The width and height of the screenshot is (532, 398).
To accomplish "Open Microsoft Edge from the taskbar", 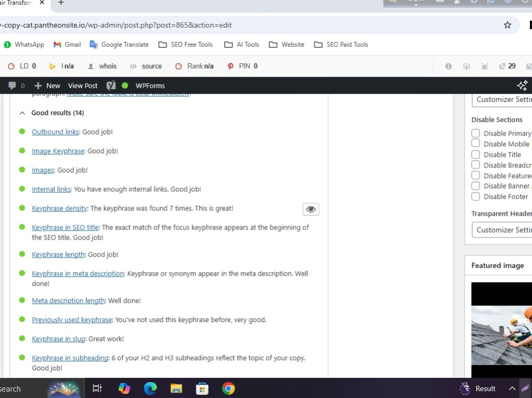I will [151, 388].
